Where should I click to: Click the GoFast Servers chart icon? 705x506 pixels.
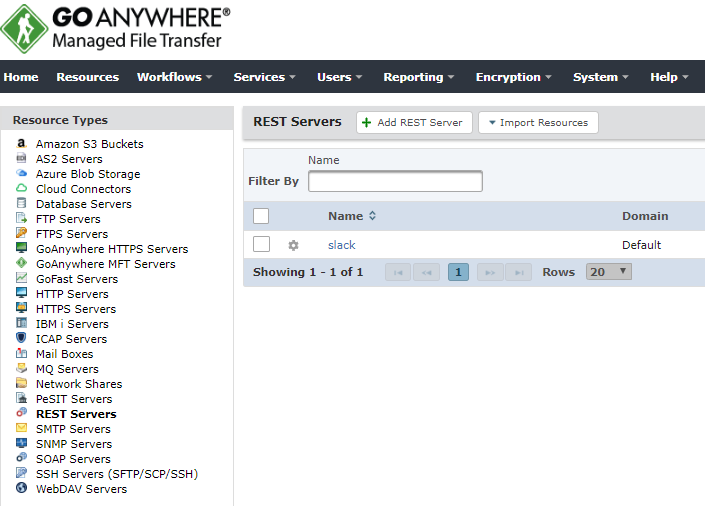(x=21, y=278)
